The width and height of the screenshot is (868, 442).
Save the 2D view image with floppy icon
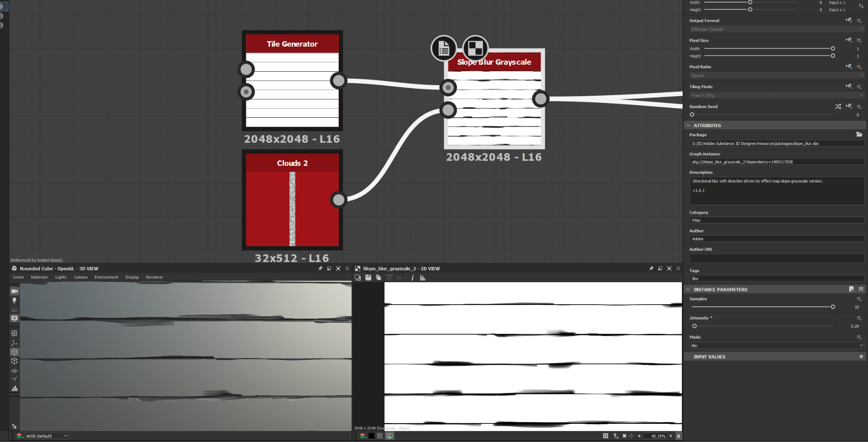(x=368, y=278)
